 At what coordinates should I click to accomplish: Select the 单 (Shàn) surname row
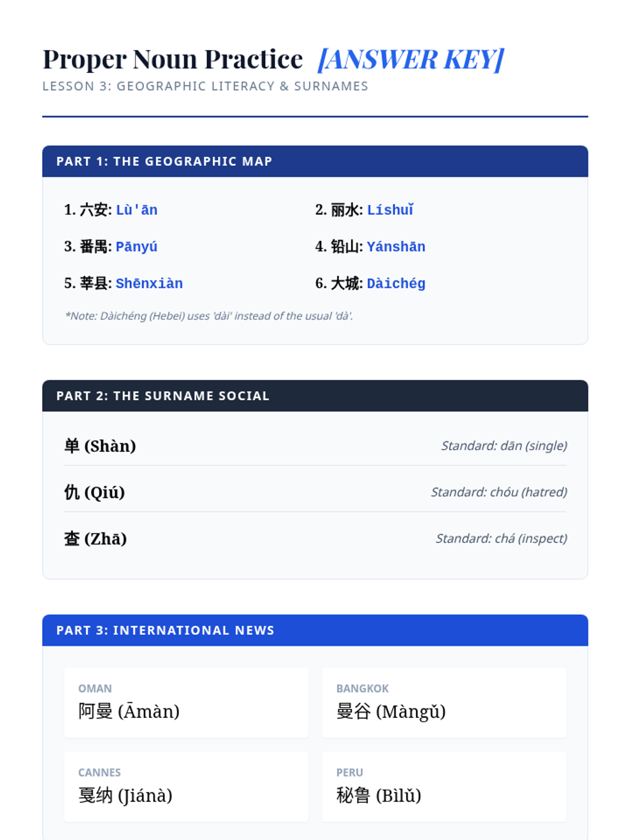(315, 446)
